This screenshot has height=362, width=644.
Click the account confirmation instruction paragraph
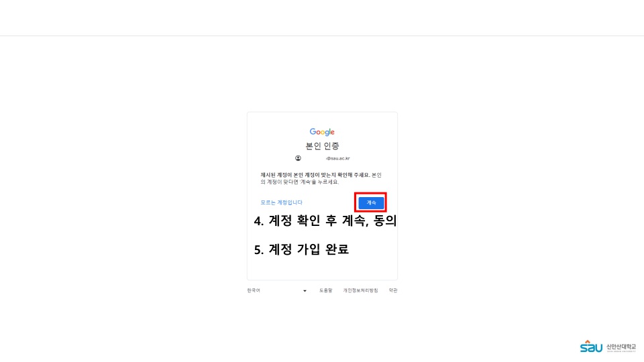[321, 178]
